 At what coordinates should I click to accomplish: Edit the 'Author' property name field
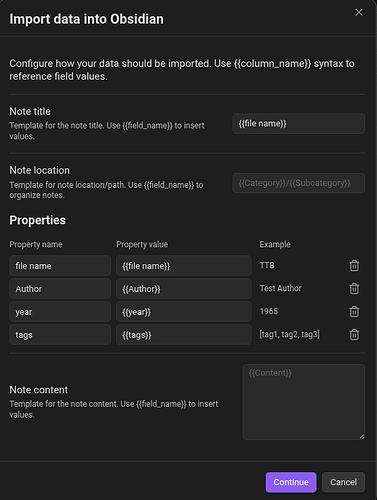[60, 289]
